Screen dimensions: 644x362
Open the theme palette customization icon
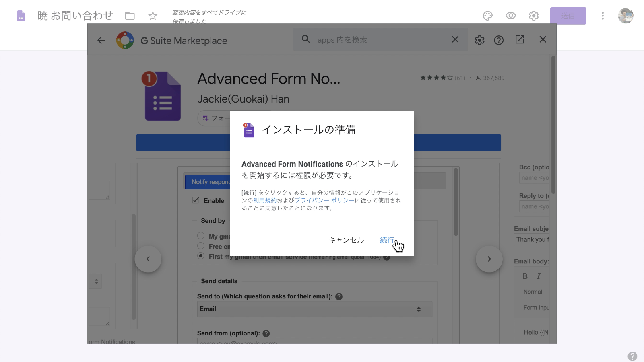tap(488, 16)
